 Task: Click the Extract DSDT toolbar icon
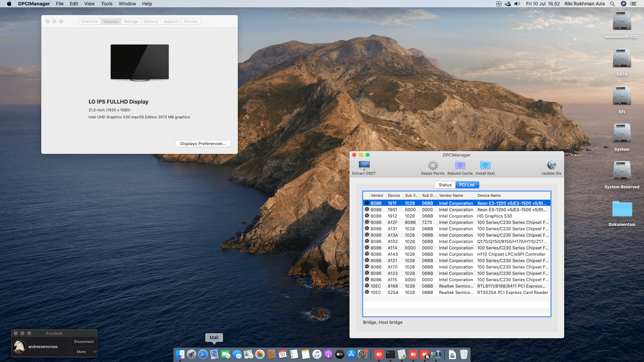click(364, 165)
